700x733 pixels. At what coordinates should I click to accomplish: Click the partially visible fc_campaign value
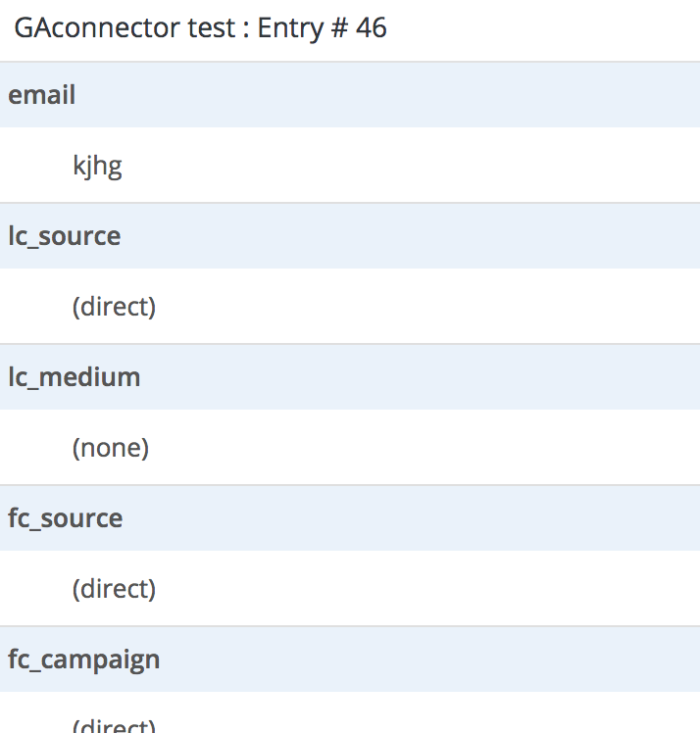coord(113,725)
